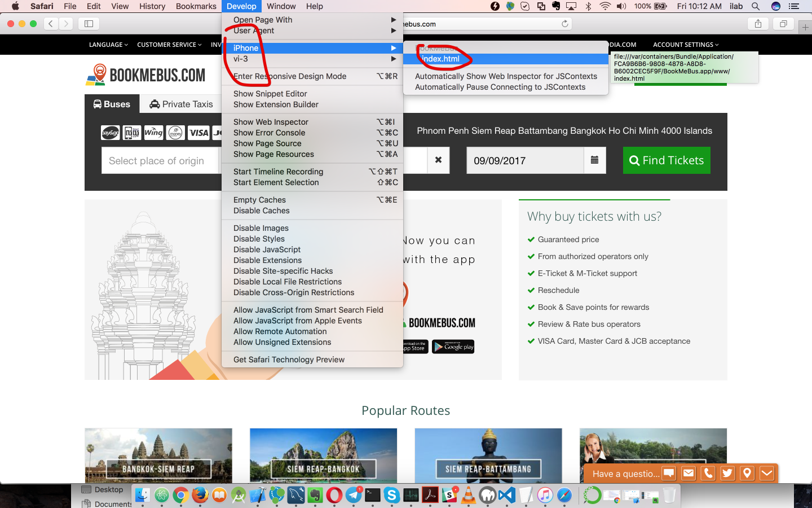
Task: Click the Select place of origin field
Action: (x=160, y=160)
